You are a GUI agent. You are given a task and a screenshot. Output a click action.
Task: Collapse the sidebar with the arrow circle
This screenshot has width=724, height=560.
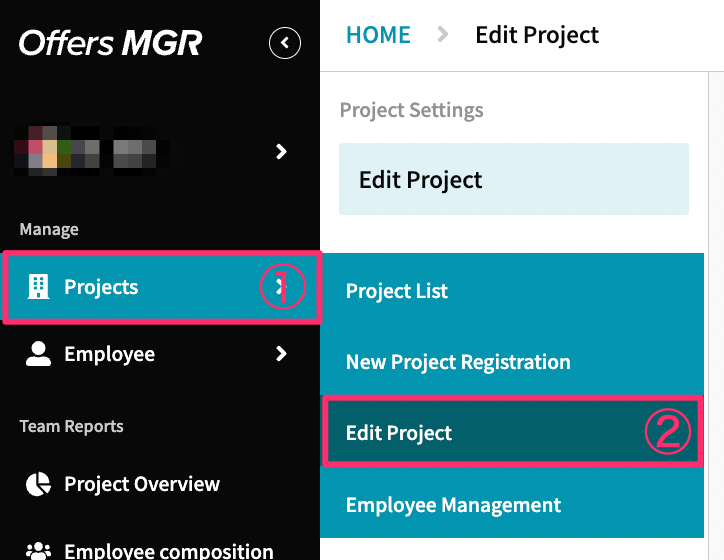[285, 43]
